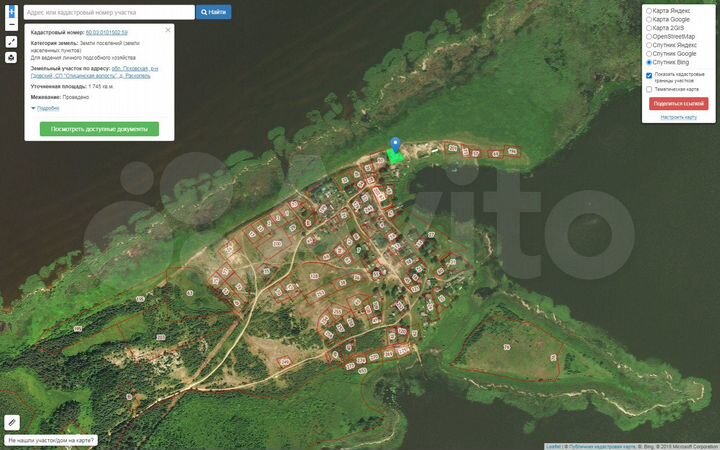Activate the measure distance ruler tool
The height and width of the screenshot is (450, 720).
pos(11,42)
